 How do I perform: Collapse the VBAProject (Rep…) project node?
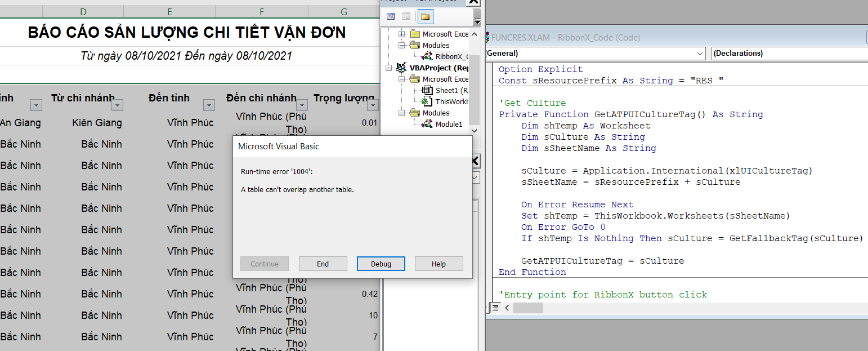click(388, 68)
